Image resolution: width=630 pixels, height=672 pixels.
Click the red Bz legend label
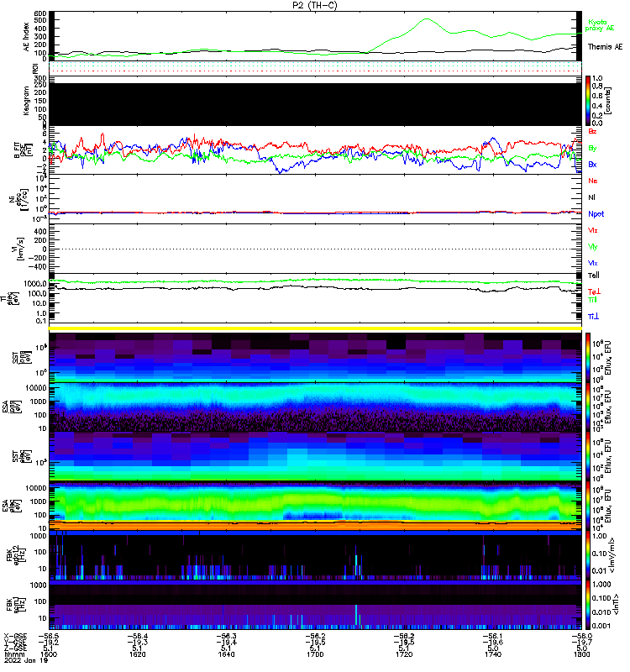coord(592,131)
